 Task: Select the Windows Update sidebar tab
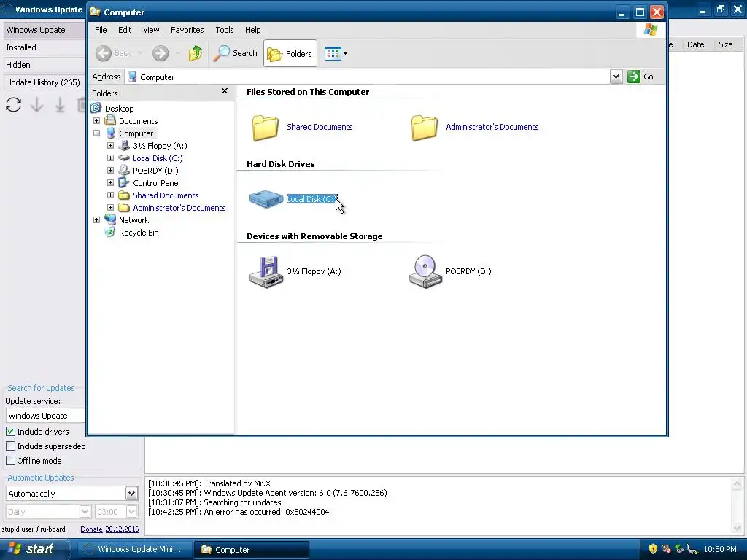click(44, 30)
